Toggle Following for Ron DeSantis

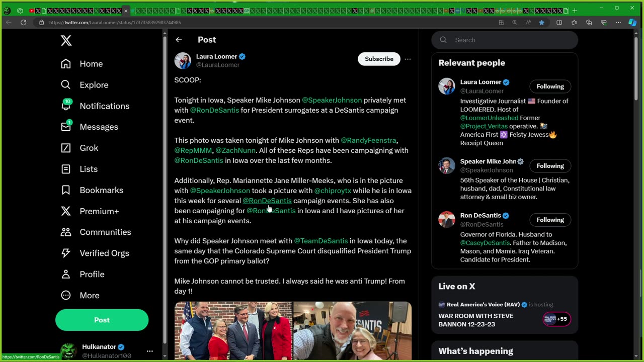(x=550, y=220)
